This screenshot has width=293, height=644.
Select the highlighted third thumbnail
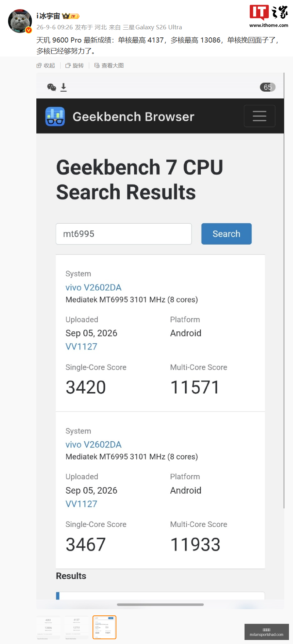104,627
